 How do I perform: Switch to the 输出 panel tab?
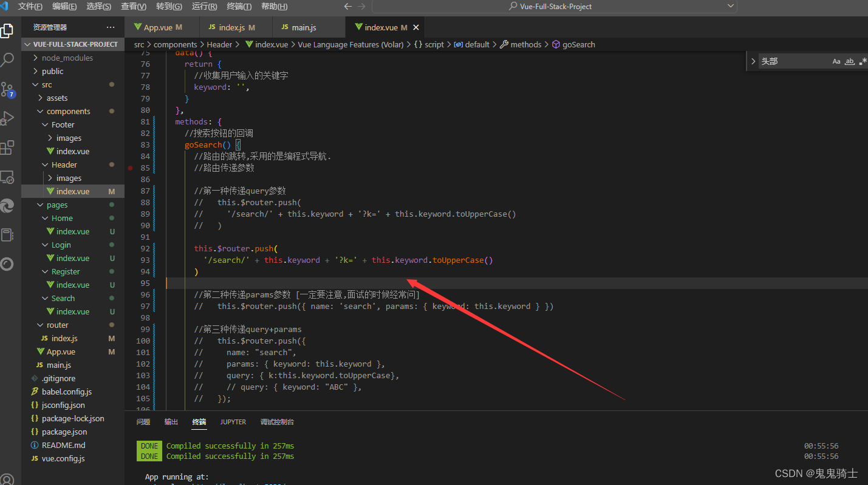coord(171,422)
